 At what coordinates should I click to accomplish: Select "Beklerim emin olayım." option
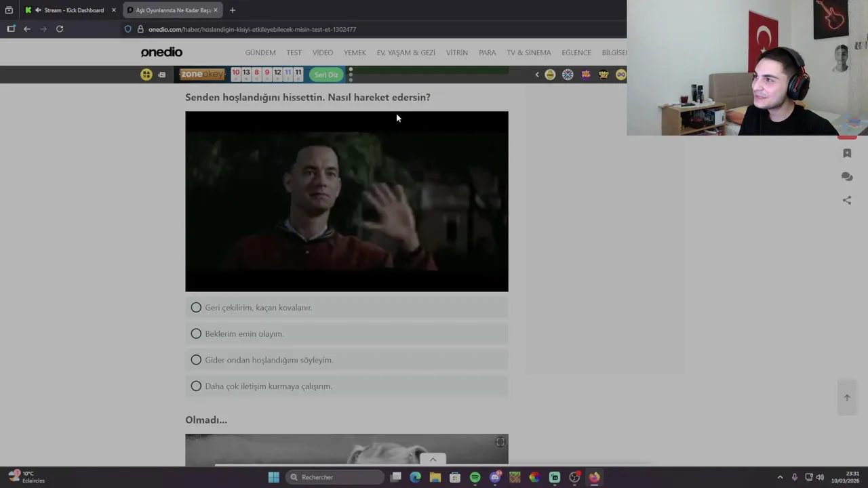pos(347,333)
